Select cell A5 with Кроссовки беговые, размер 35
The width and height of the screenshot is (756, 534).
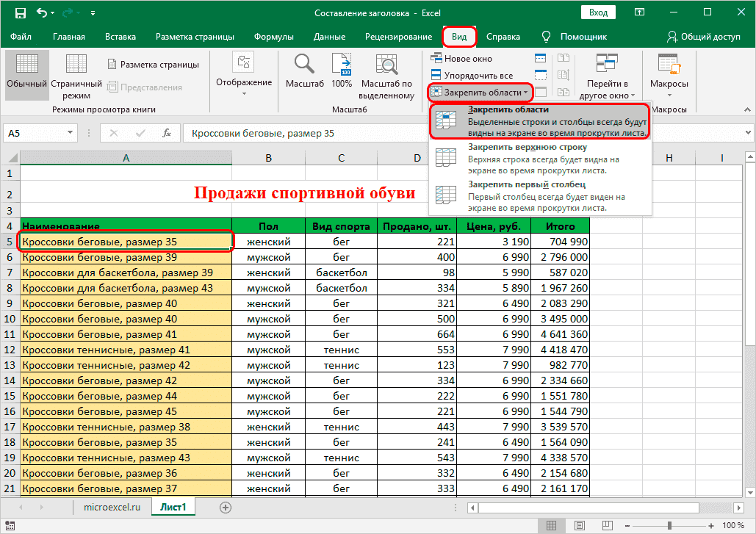tap(125, 241)
